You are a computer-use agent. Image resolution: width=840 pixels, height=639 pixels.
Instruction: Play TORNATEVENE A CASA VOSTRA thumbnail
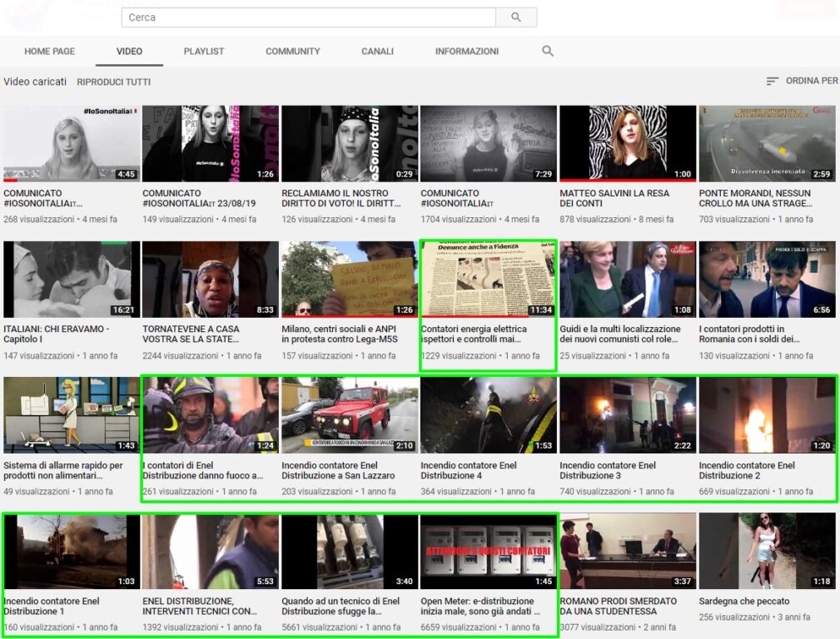211,279
